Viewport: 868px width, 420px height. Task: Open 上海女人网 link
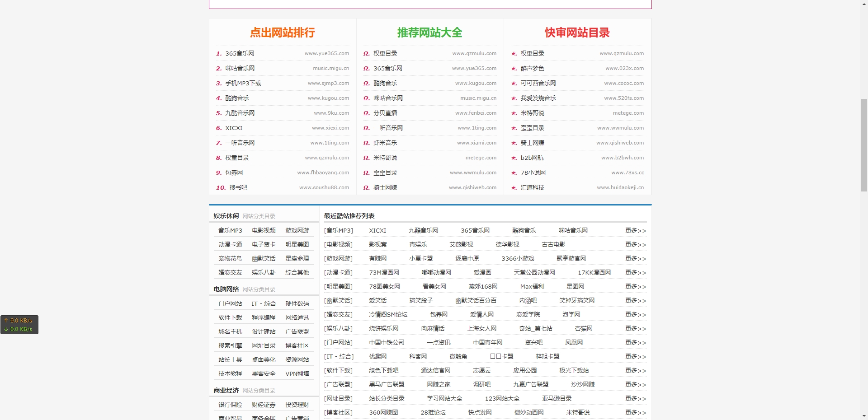click(482, 328)
